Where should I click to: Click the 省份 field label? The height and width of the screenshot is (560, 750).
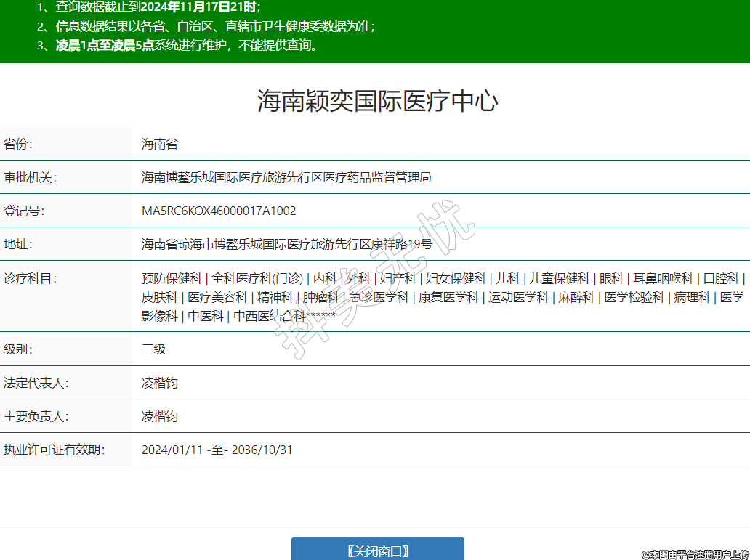tap(18, 144)
